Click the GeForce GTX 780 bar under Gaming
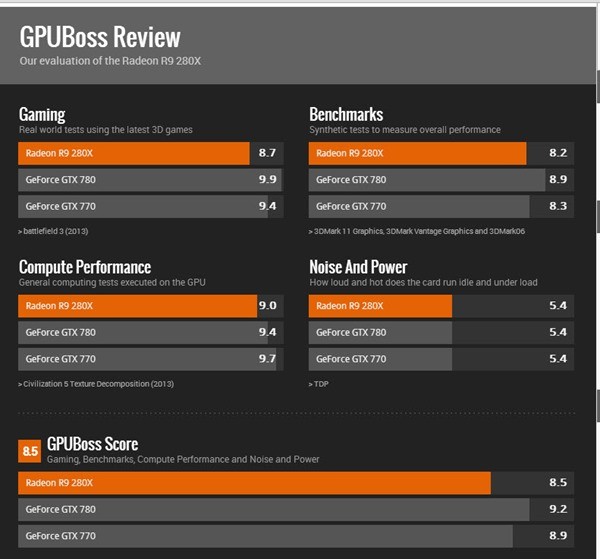The height and width of the screenshot is (559, 600). [151, 180]
